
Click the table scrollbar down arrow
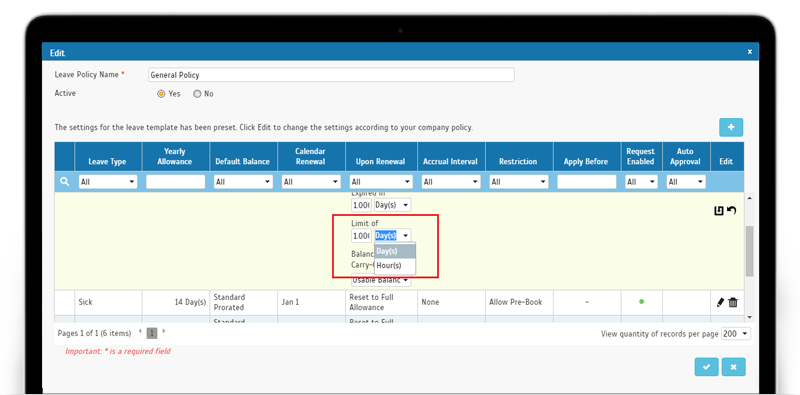click(749, 317)
